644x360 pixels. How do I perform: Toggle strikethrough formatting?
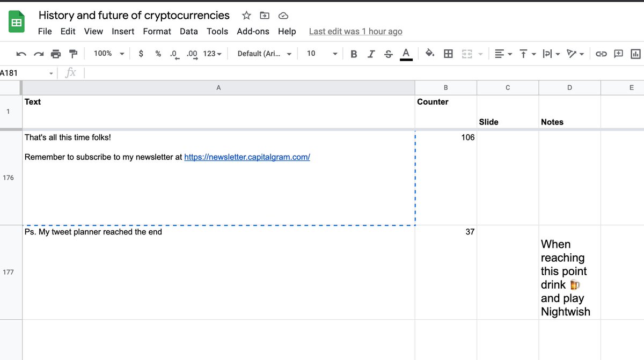pos(389,54)
